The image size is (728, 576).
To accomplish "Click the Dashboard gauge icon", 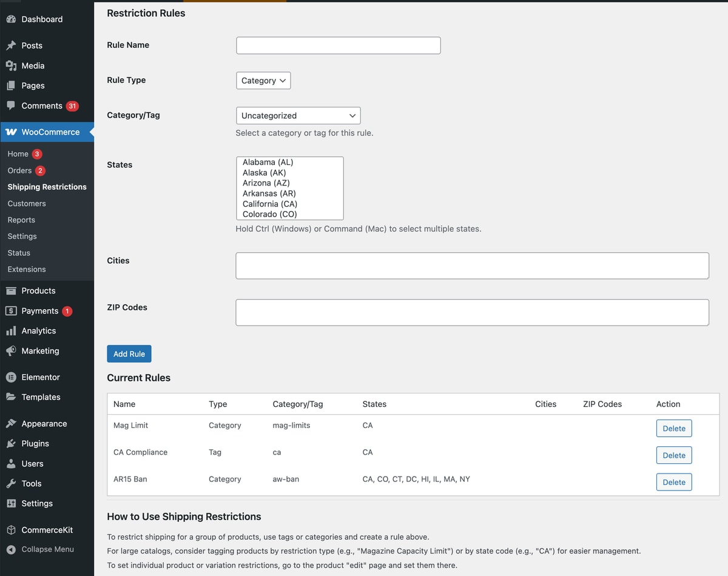I will click(x=11, y=19).
